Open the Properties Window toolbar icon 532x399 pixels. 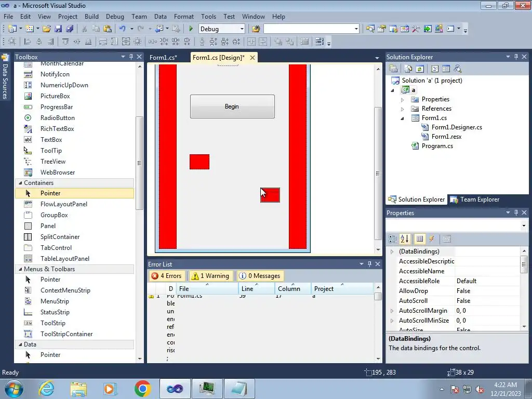click(x=382, y=29)
